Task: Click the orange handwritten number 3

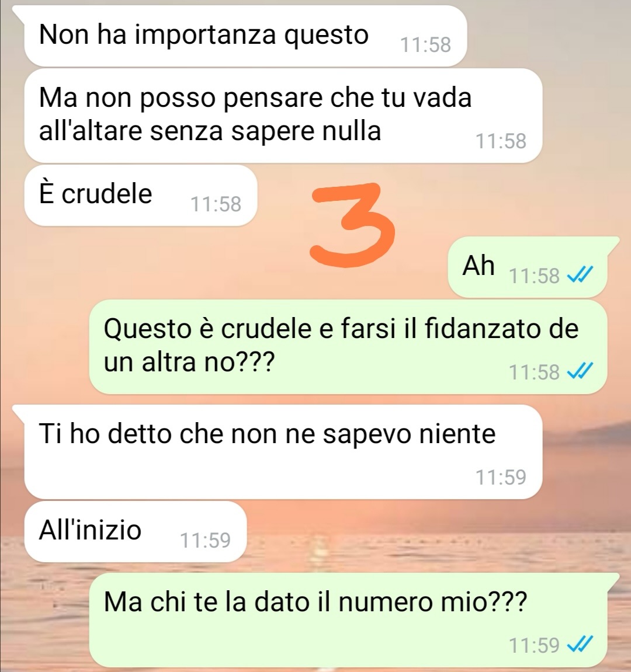Action: (x=353, y=225)
